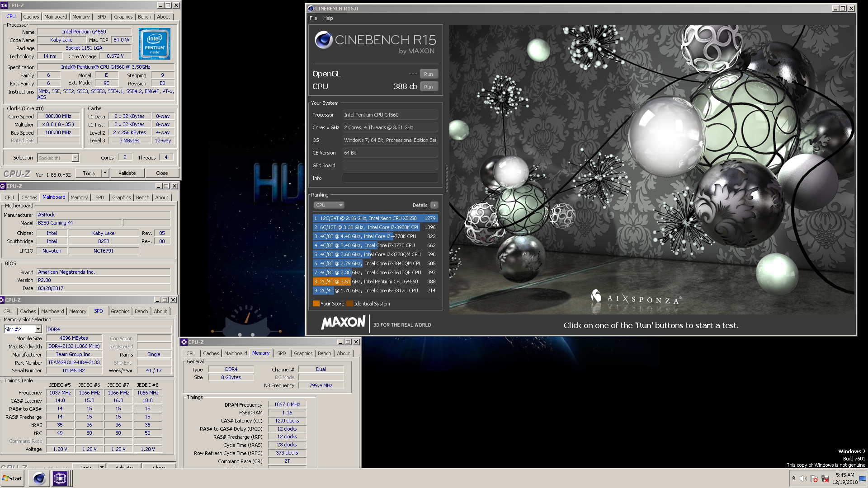Image resolution: width=868 pixels, height=488 pixels.
Task: Click the B250 Gaming K4 model field
Action: click(x=79, y=223)
